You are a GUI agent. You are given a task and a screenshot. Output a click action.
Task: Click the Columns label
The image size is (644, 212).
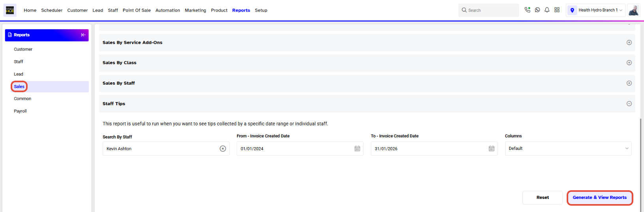513,136
